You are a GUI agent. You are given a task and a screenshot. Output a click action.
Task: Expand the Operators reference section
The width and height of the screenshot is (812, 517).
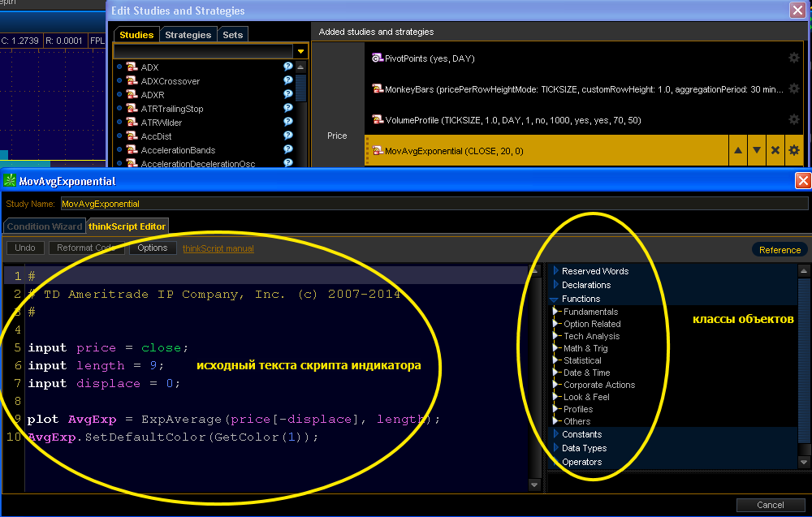pyautogui.click(x=555, y=462)
